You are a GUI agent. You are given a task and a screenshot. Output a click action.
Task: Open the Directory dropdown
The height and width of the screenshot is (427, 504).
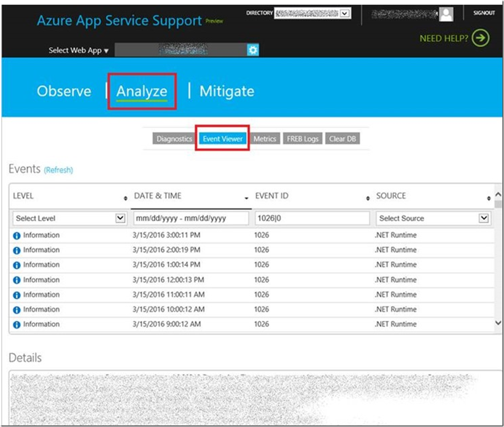(312, 13)
